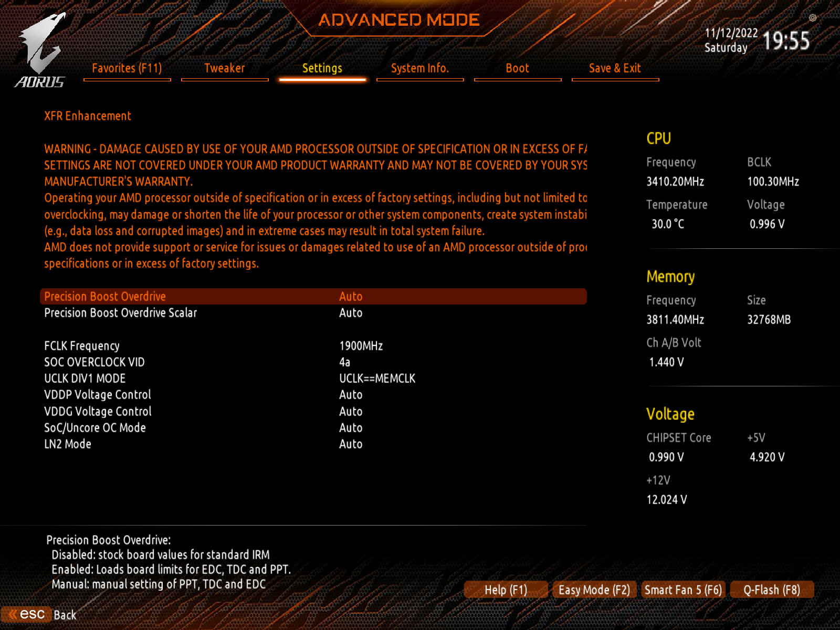Open the Save & Exit tab

click(x=615, y=69)
